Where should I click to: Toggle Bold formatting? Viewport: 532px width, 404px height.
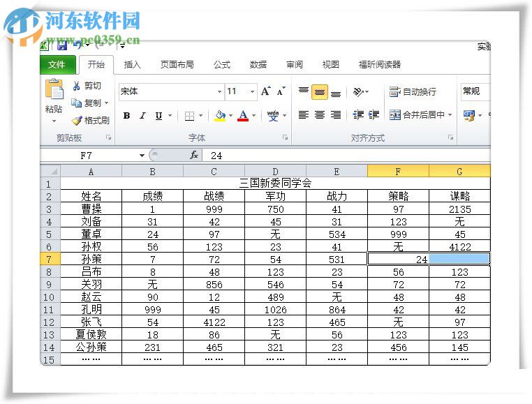click(126, 116)
